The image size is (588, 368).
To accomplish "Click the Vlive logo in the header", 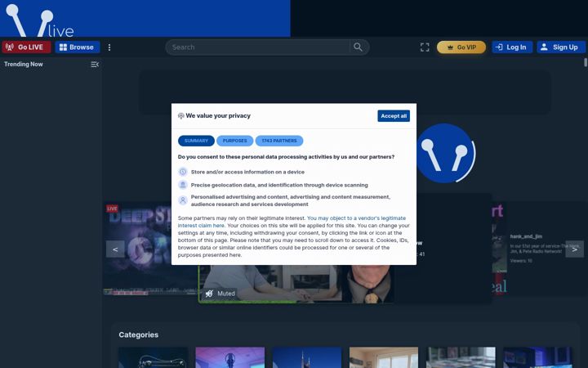I will coord(40,20).
